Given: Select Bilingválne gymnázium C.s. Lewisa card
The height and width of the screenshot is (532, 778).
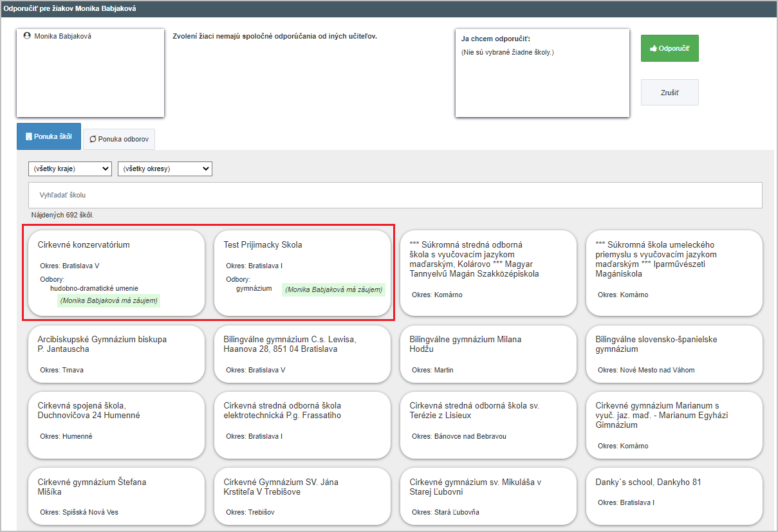Looking at the screenshot, I should coord(302,354).
